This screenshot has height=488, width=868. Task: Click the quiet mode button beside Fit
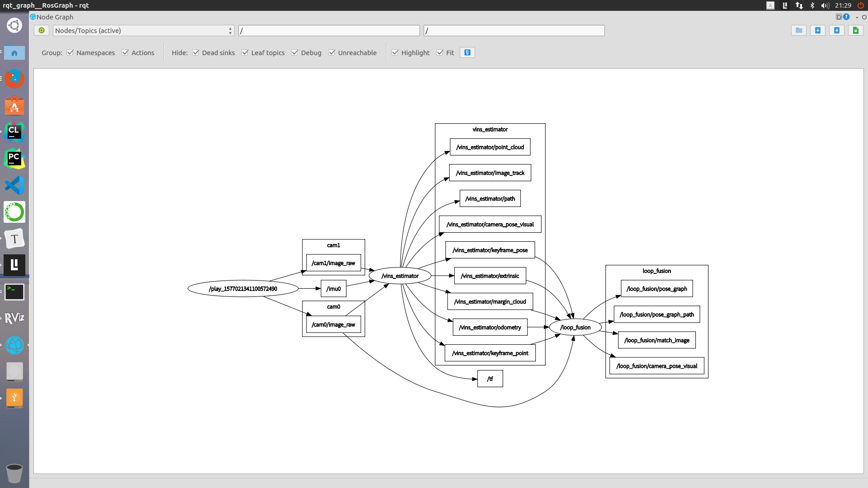point(467,52)
